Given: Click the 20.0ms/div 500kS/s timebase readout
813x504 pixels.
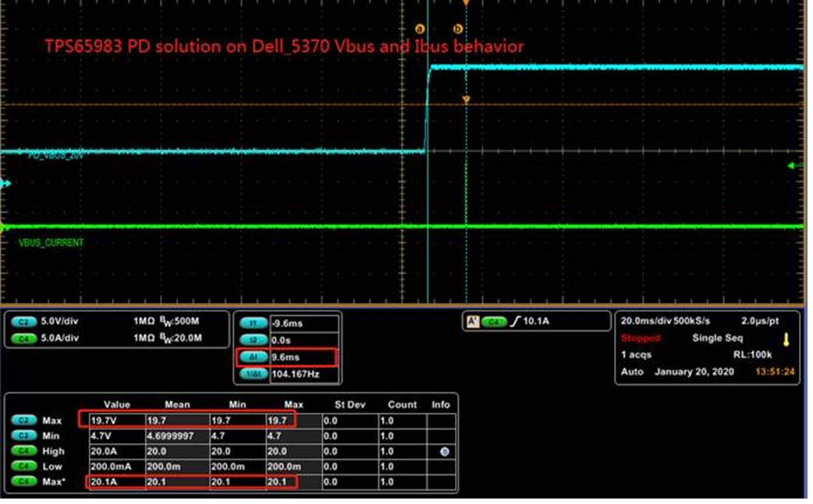Looking at the screenshot, I should pos(666,322).
